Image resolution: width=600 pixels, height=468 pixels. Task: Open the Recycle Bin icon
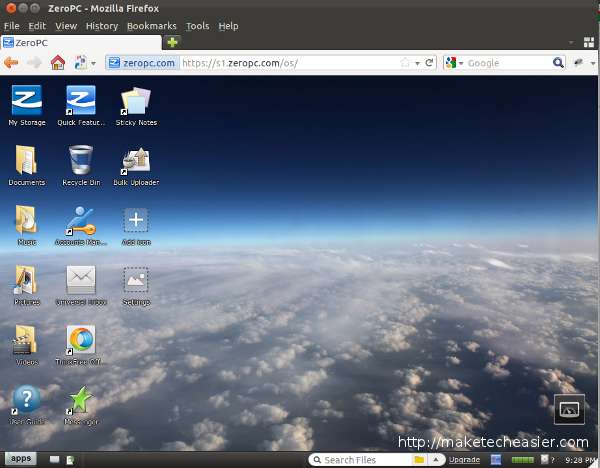click(x=81, y=160)
